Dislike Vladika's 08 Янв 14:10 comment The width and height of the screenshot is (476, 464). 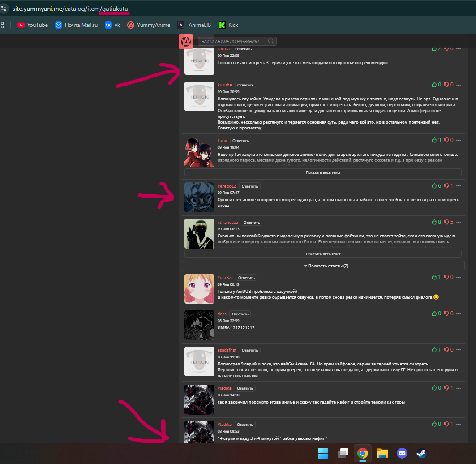[449, 388]
